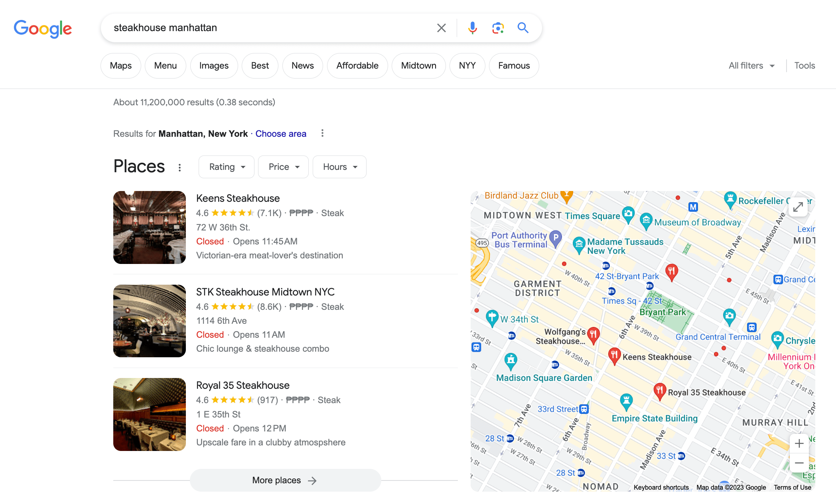The image size is (836, 504).
Task: Open the three-dot menu next to Places
Action: coord(179,167)
